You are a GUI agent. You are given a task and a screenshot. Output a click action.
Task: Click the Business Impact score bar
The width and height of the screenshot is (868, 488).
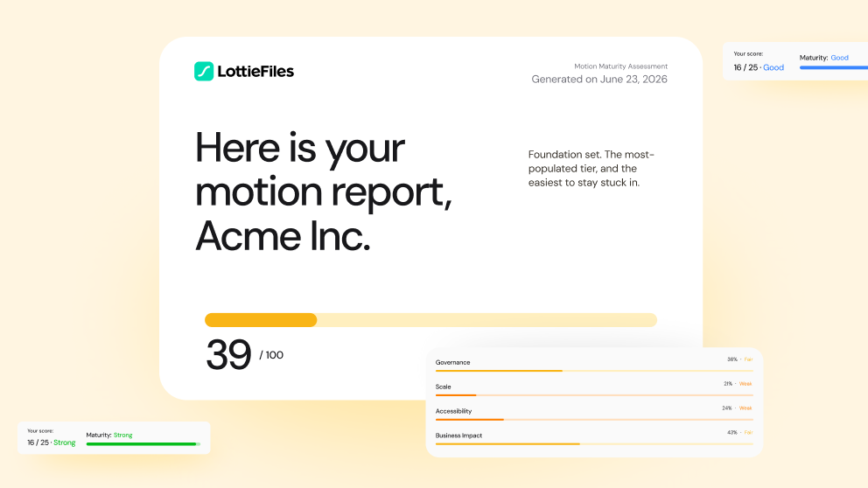[594, 443]
